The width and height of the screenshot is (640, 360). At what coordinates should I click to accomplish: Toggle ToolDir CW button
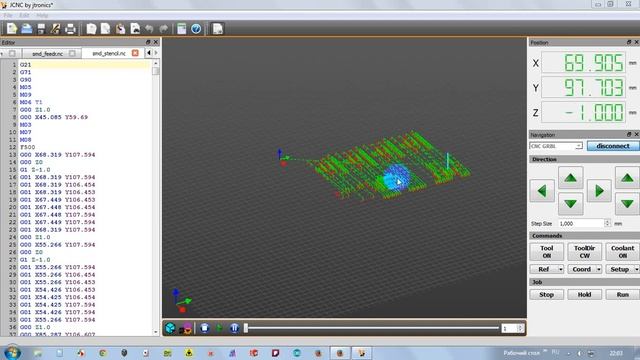coord(584,252)
